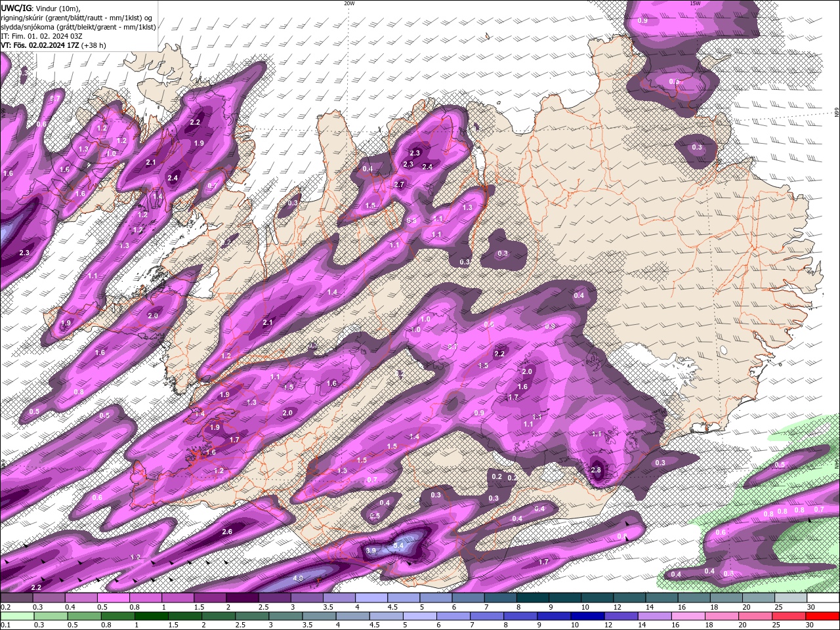Click the 20W longitude label
The width and height of the screenshot is (840, 630).
[349, 3]
